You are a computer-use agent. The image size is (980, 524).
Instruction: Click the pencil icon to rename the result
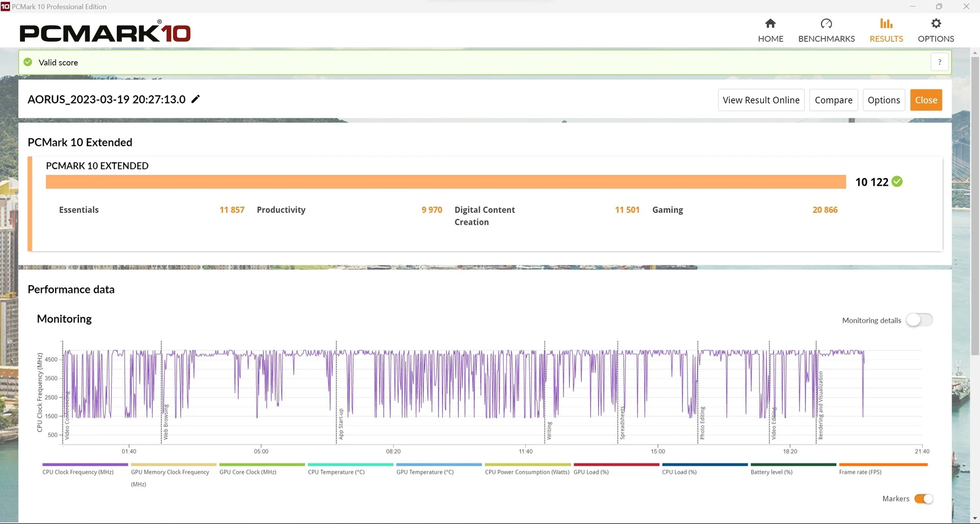click(195, 99)
